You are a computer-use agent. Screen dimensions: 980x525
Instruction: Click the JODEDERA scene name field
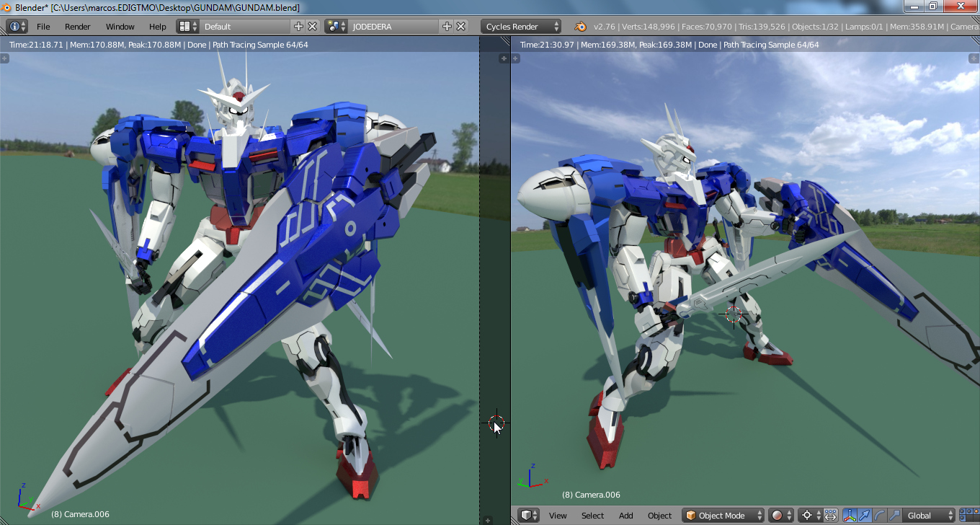(393, 27)
